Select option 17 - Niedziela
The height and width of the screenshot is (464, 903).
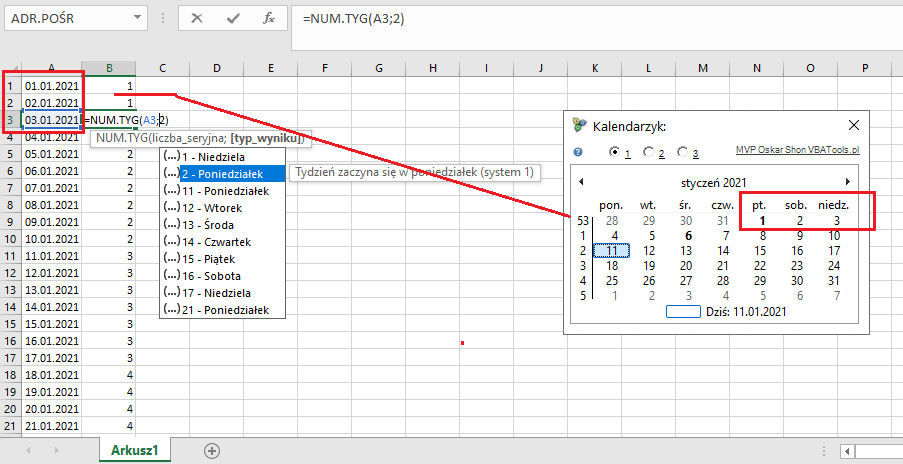(222, 292)
